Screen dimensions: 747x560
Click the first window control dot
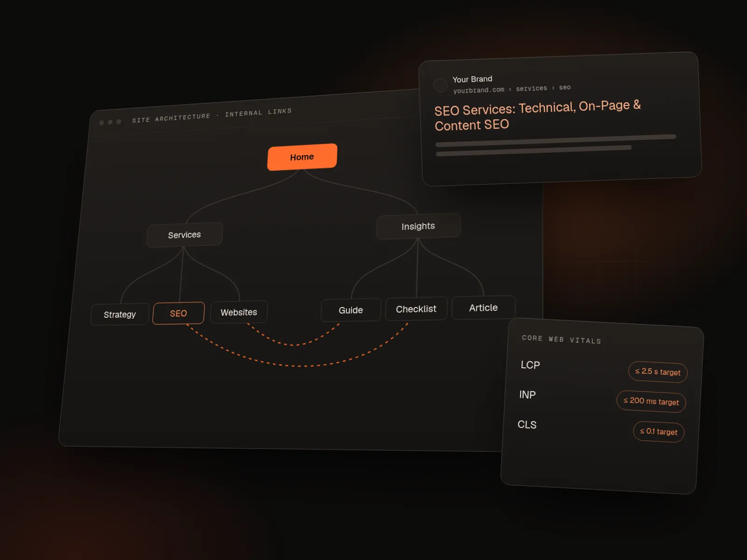pos(102,123)
